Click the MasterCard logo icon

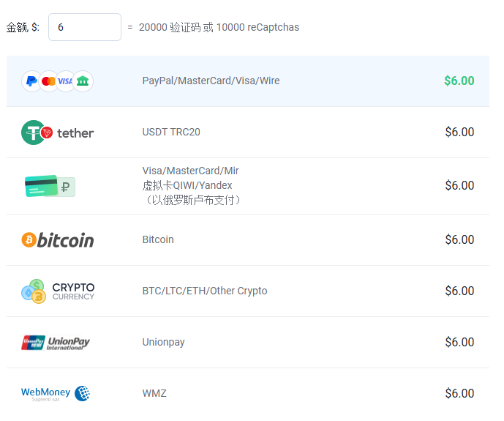tap(48, 81)
